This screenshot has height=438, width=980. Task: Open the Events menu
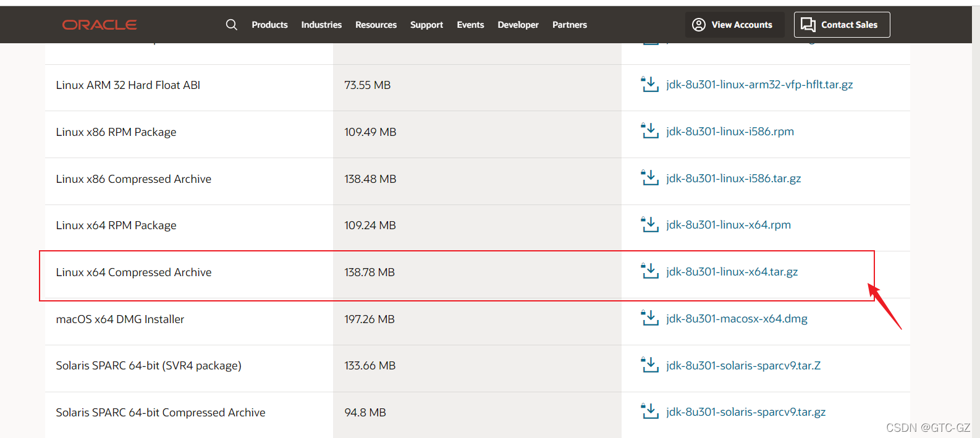(470, 25)
